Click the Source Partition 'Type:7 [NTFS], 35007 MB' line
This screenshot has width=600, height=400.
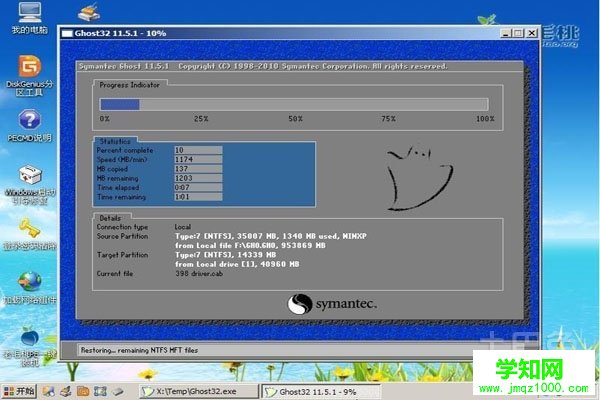click(x=271, y=236)
